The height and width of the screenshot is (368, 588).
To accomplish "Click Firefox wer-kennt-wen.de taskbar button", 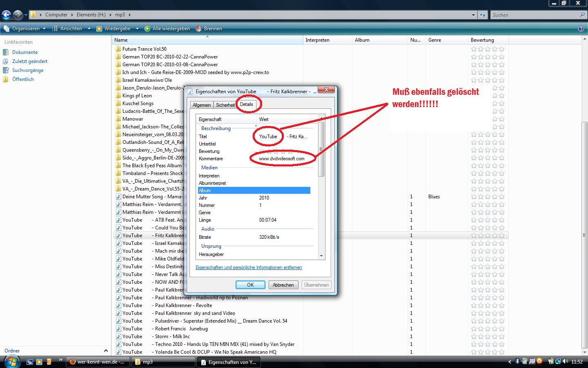I will click(x=97, y=362).
